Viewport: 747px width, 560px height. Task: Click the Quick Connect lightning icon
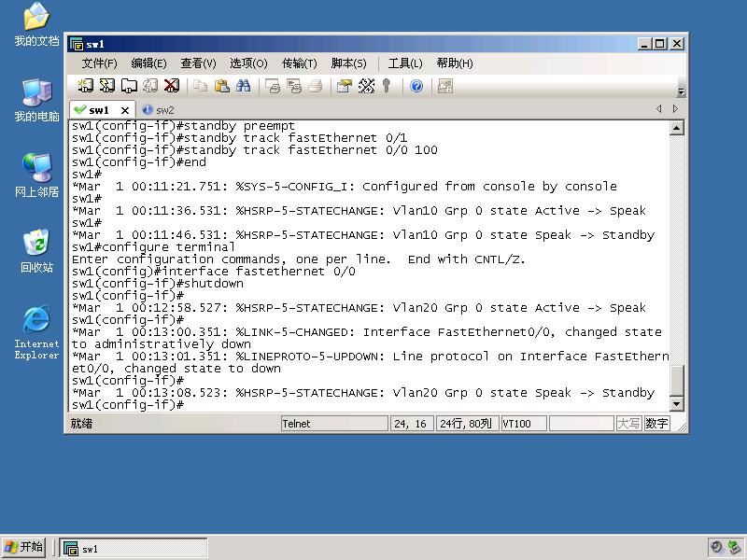pos(106,86)
